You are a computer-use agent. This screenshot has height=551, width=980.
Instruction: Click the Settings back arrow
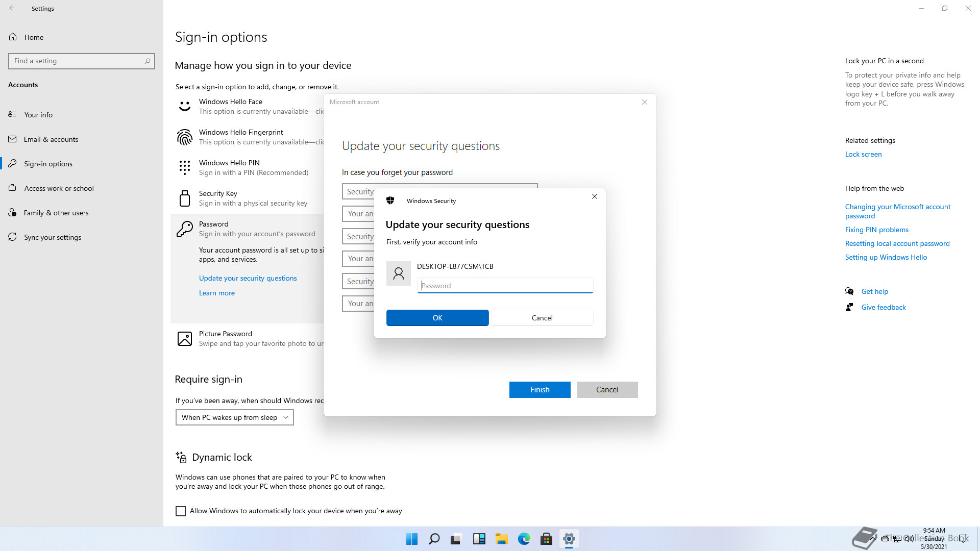point(12,8)
